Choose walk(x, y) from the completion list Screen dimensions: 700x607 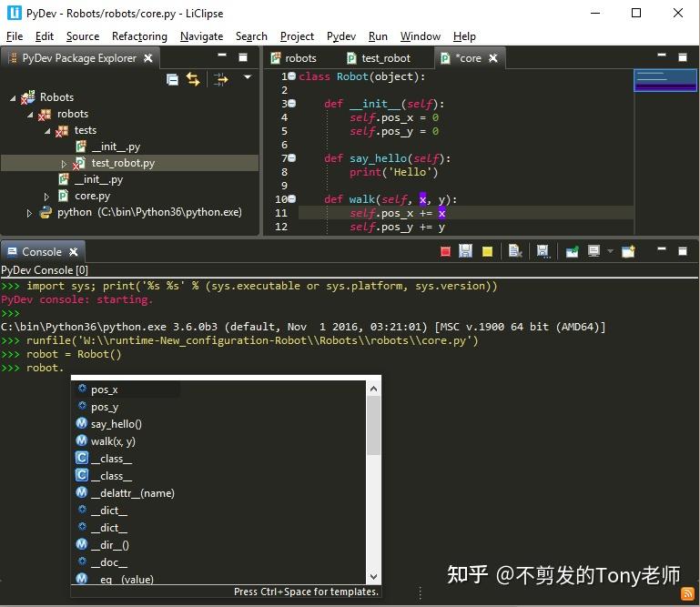220,441
